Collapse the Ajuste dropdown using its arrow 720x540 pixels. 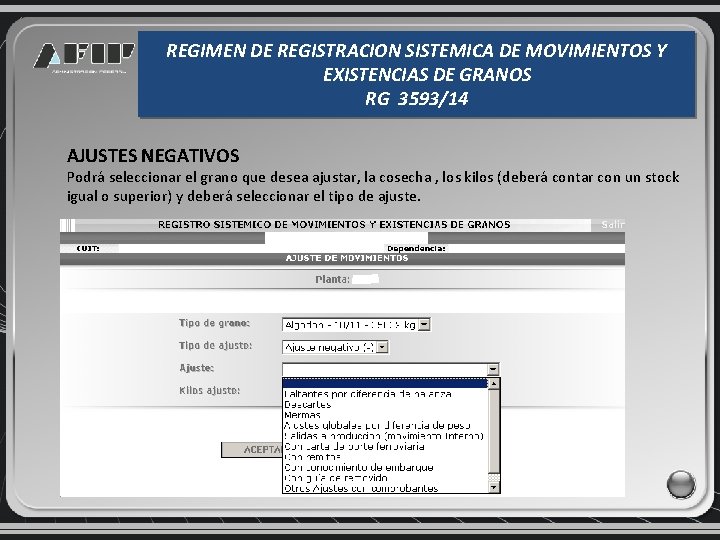pos(493,369)
